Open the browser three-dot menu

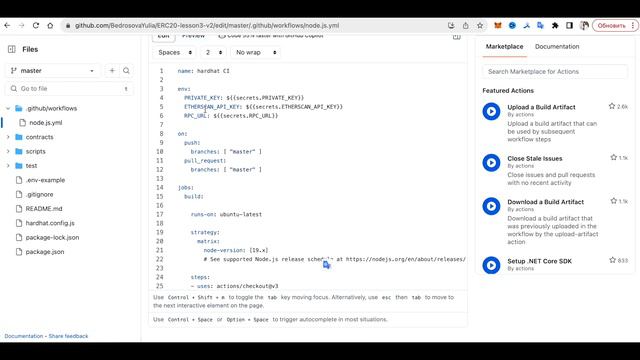pos(633,25)
